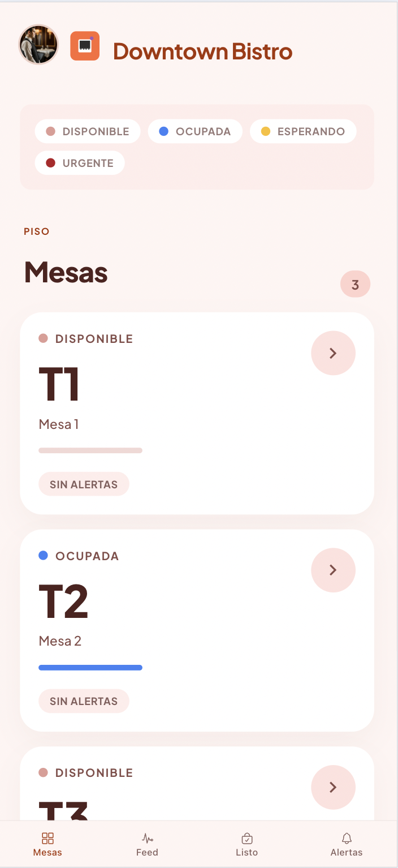Click the red URGENTE status dot

click(52, 162)
